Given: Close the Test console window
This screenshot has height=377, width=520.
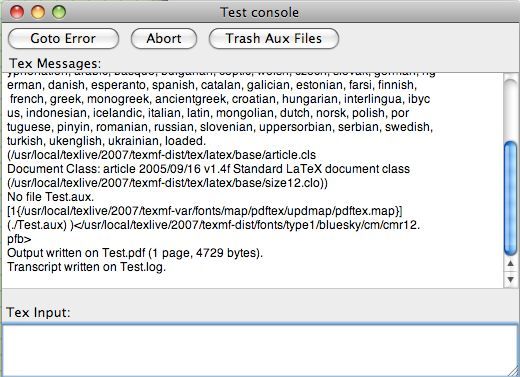Looking at the screenshot, I should click(x=17, y=12).
